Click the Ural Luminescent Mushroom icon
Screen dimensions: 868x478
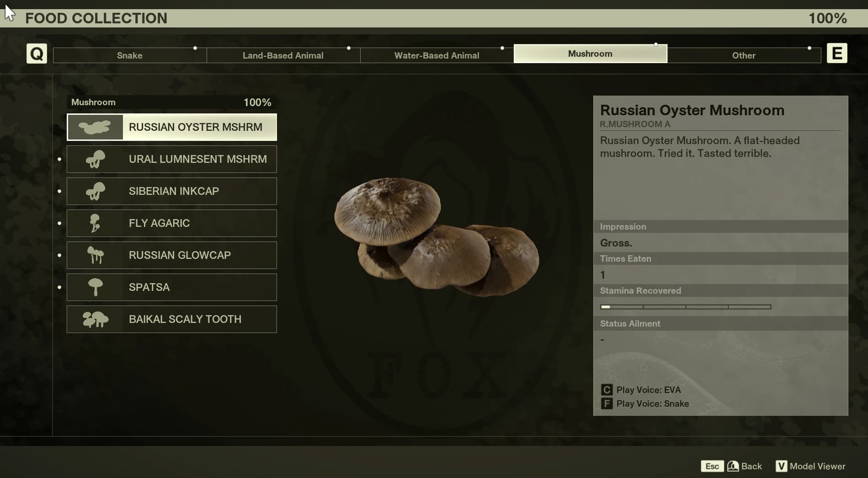(95, 159)
